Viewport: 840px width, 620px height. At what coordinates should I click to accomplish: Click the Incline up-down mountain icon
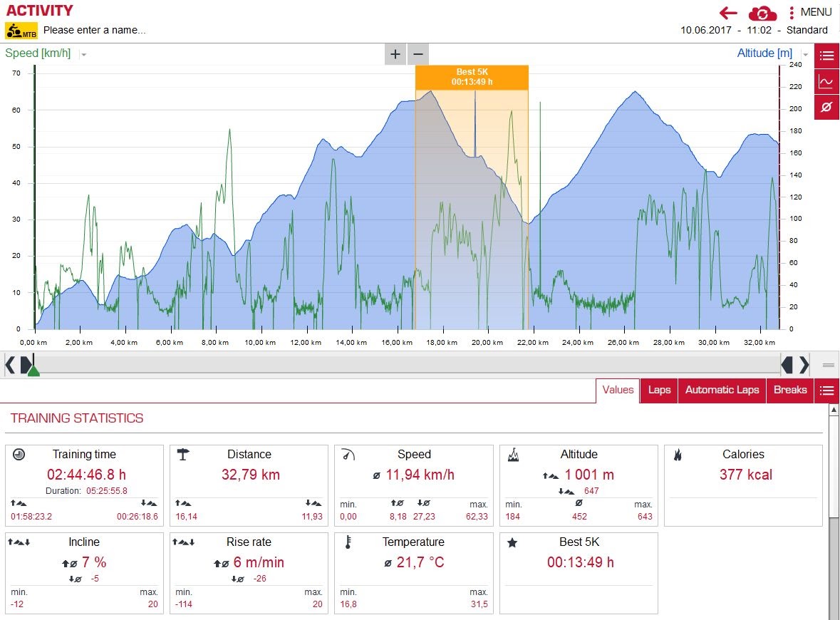pos(19,542)
